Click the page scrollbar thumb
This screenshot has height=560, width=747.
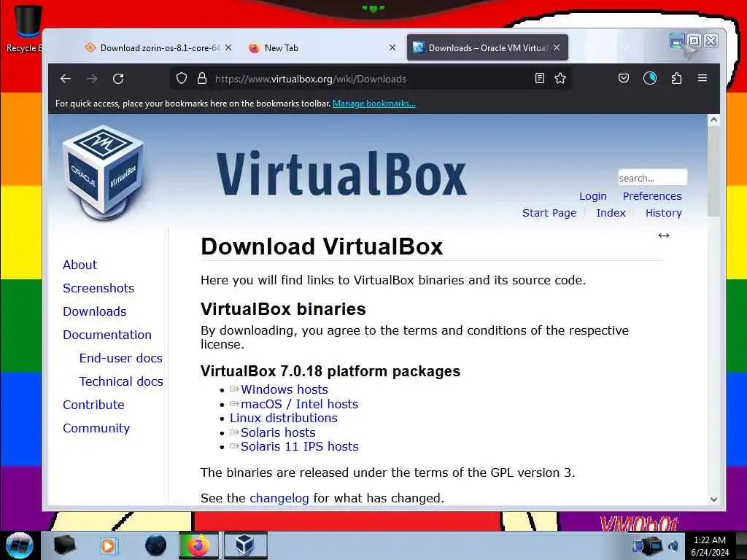click(713, 172)
